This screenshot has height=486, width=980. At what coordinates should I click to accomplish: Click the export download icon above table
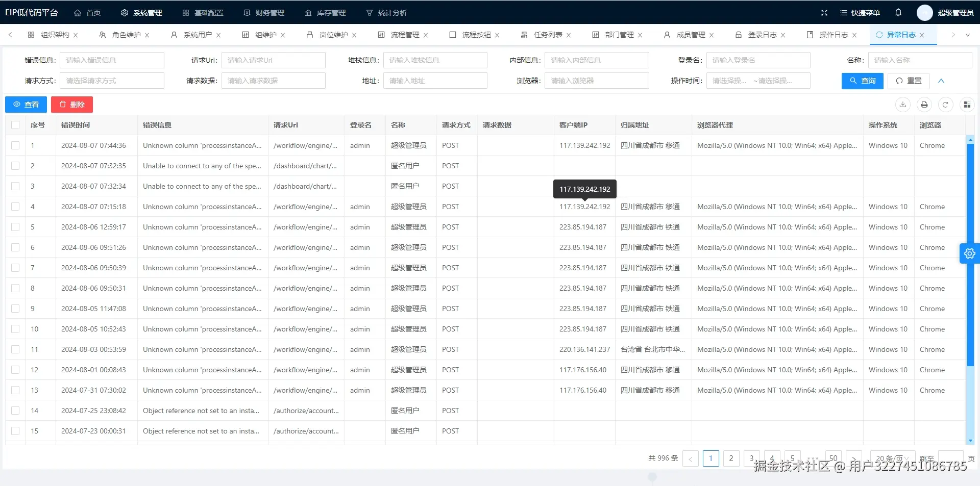coord(903,105)
